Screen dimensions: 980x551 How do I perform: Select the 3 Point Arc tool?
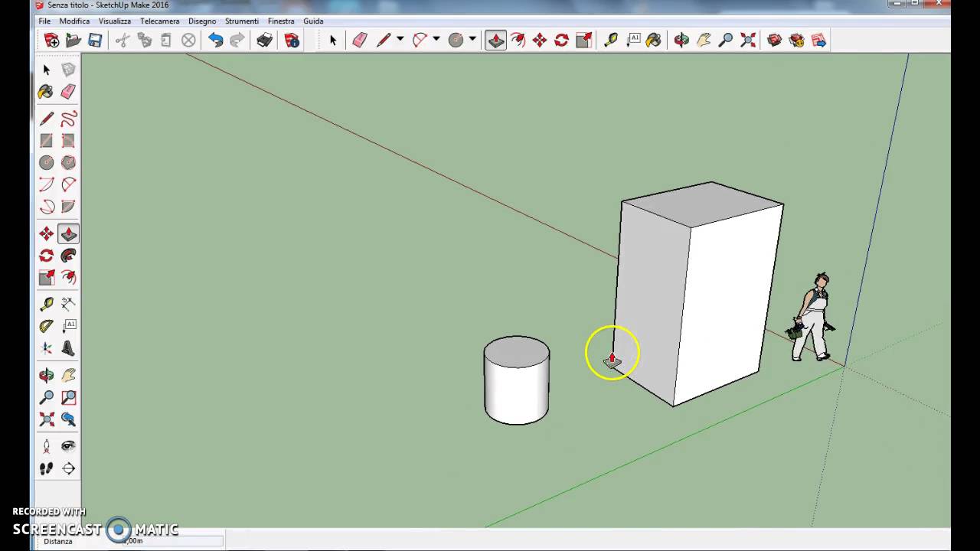(47, 207)
